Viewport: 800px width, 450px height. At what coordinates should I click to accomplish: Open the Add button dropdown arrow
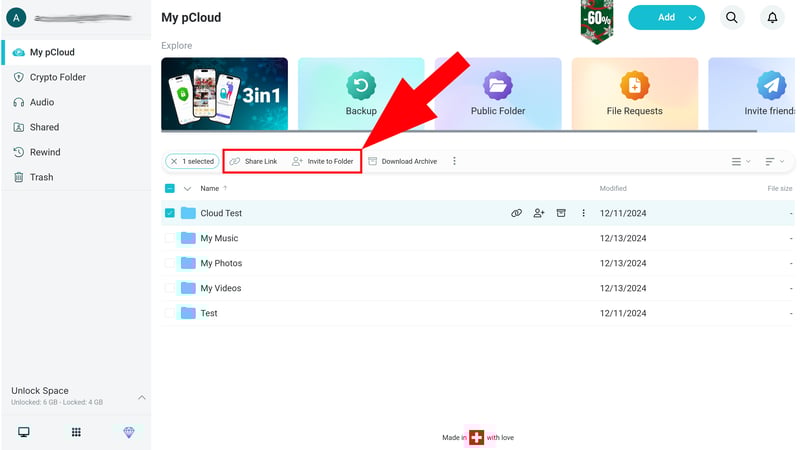[692, 18]
